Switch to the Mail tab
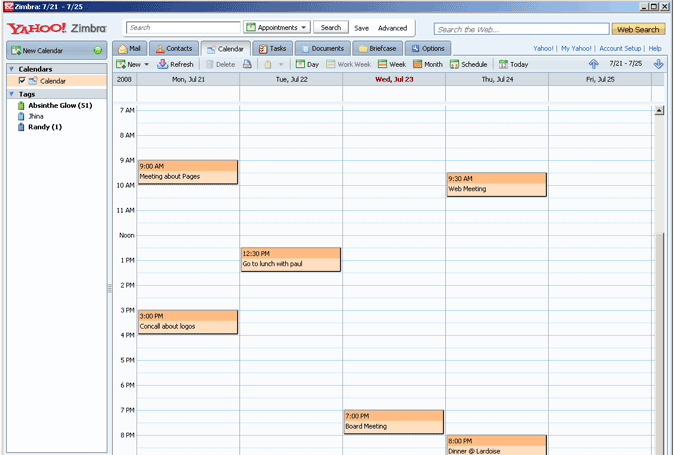Screen dimensions: 674x455 click(x=130, y=49)
